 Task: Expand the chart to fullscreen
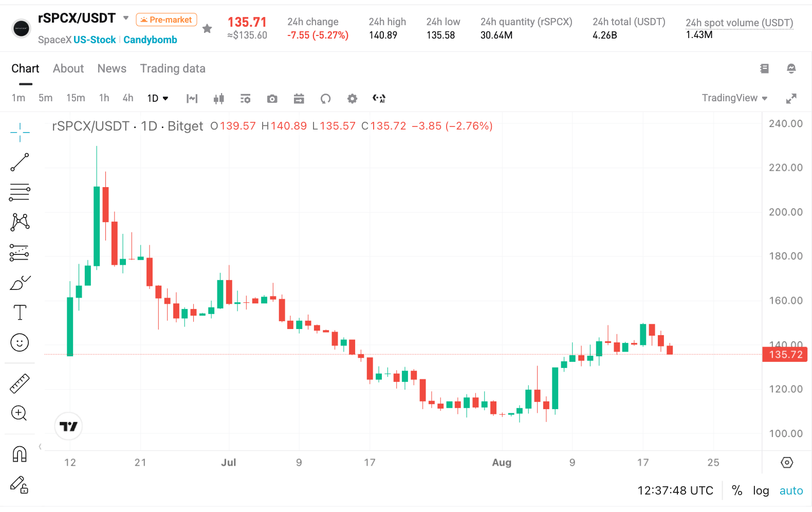pyautogui.click(x=791, y=99)
